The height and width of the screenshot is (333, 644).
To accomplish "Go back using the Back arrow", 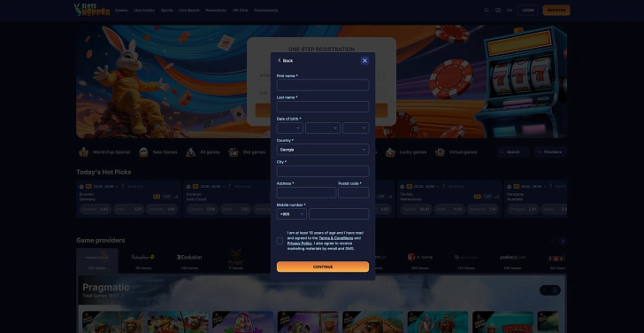I will coord(286,60).
